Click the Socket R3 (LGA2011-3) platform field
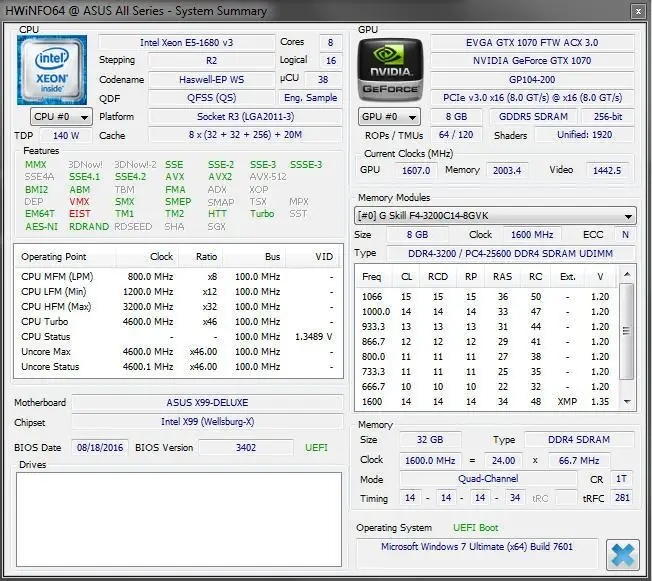The image size is (652, 581). pos(245,116)
